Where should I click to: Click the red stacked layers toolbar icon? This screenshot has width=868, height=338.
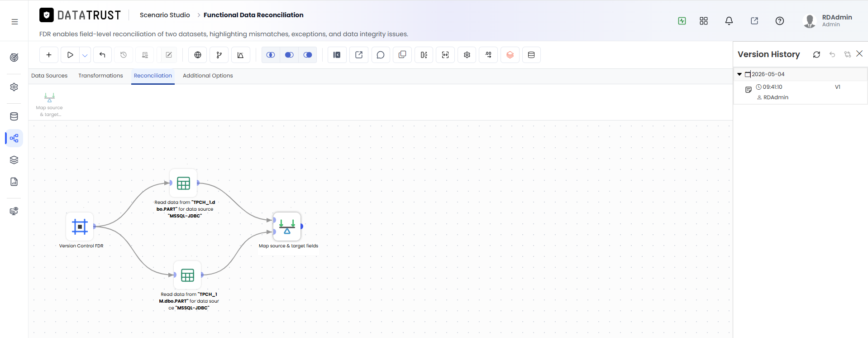[x=510, y=55]
